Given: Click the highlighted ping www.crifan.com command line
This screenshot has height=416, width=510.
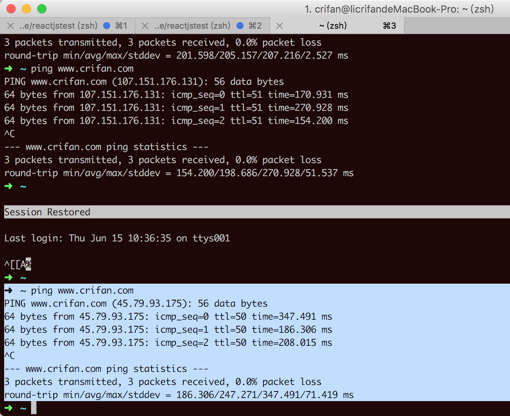Looking at the screenshot, I should tap(69, 290).
